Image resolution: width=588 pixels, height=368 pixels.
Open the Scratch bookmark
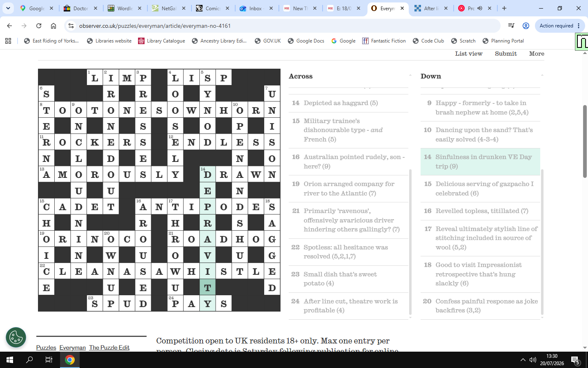[x=463, y=41]
